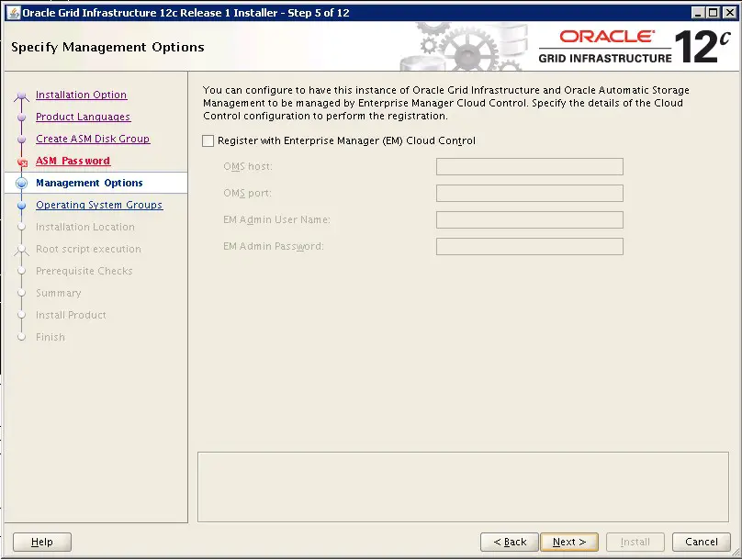Close the installer window
Image resolution: width=742 pixels, height=560 pixels.
click(x=729, y=13)
